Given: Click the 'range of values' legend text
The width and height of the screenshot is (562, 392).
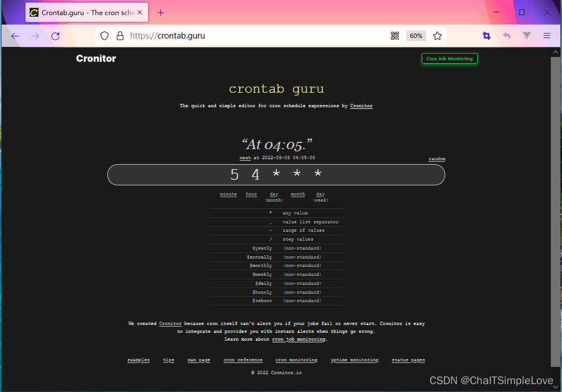Looking at the screenshot, I should 303,231.
